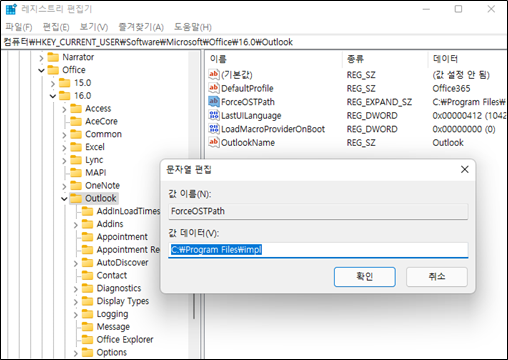Image resolution: width=508 pixels, height=360 pixels.
Task: Collapse the Office tree node
Action: 41,70
